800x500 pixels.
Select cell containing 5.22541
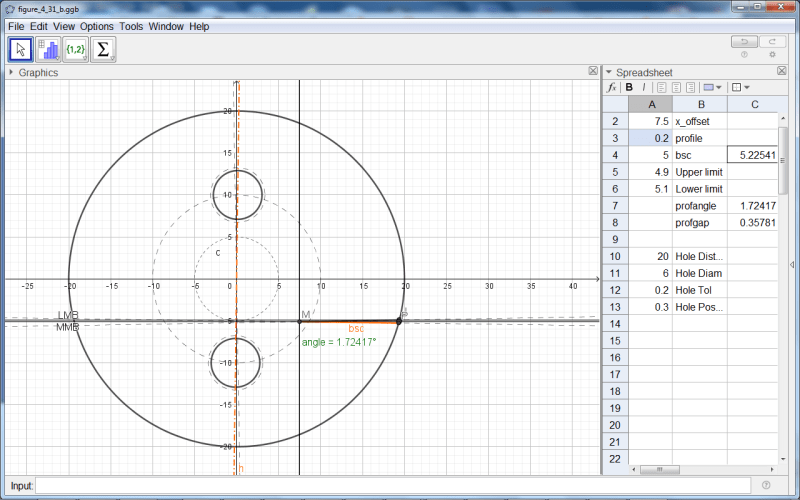coord(753,155)
